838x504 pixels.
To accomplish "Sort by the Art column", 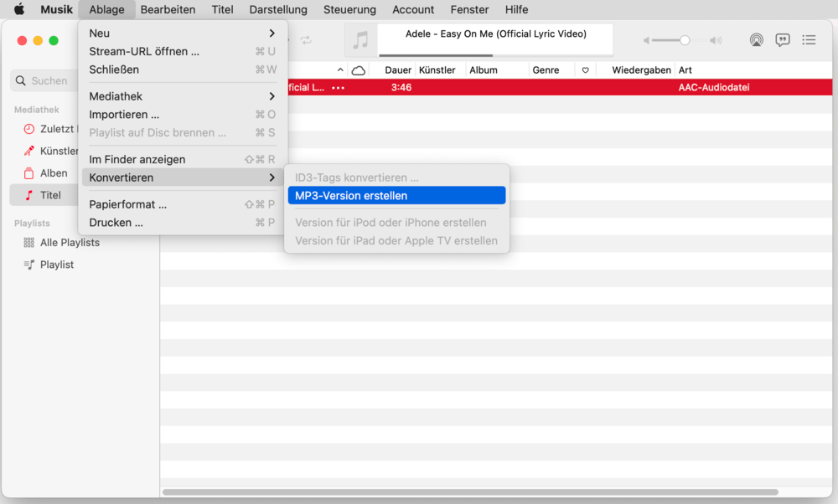I will click(685, 70).
